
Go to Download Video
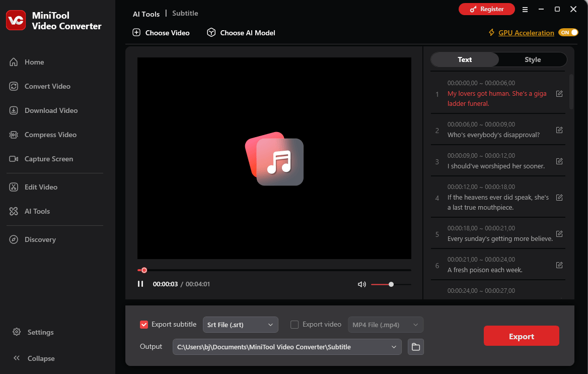point(43,110)
